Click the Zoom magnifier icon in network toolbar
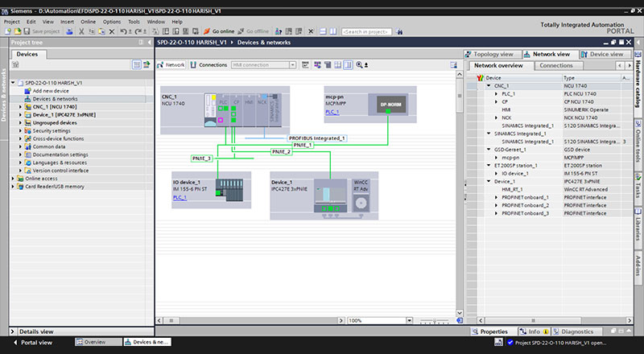The width and height of the screenshot is (644, 354). coord(359,65)
